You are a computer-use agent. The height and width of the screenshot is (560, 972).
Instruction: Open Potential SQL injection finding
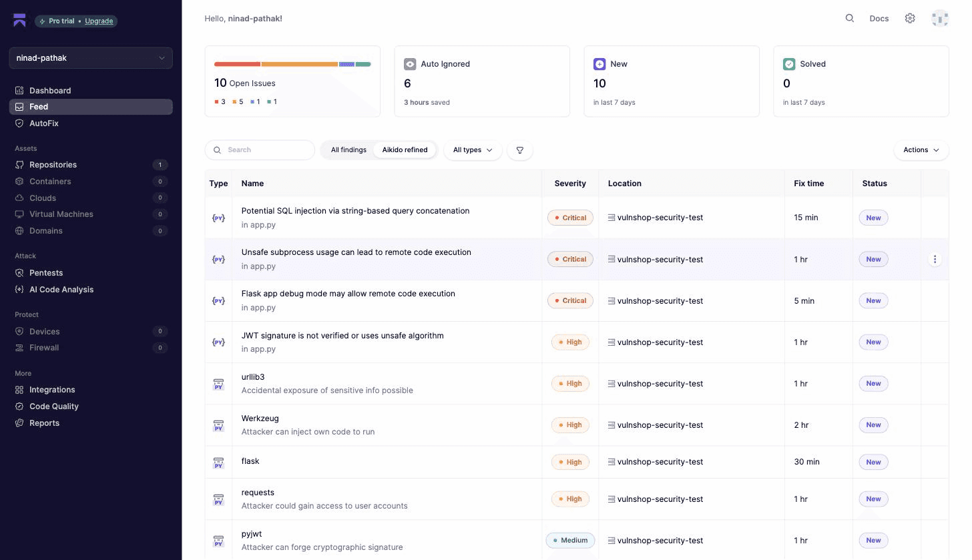[355, 211]
